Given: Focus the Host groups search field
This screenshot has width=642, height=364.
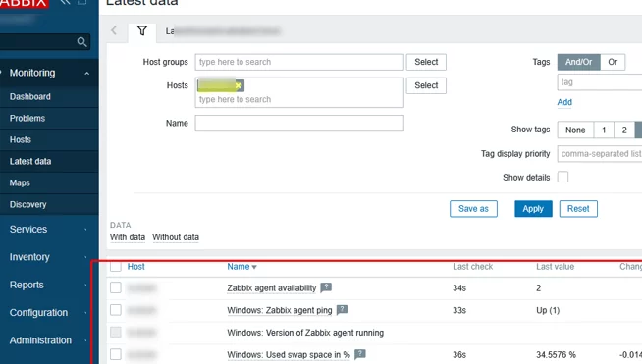Looking at the screenshot, I should pyautogui.click(x=299, y=62).
